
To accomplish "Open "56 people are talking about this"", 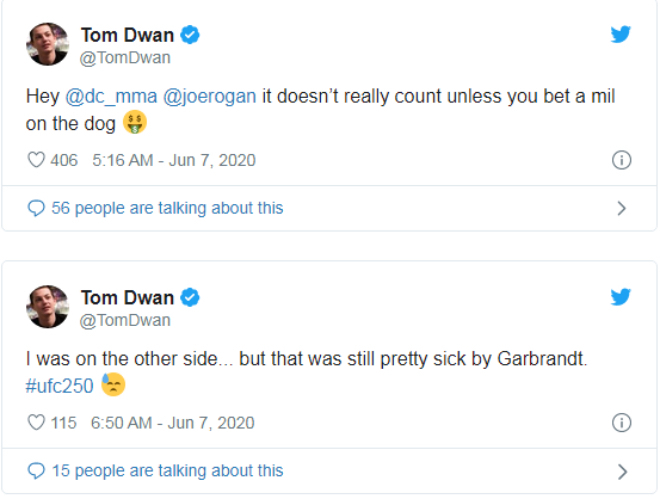I will tap(167, 208).
